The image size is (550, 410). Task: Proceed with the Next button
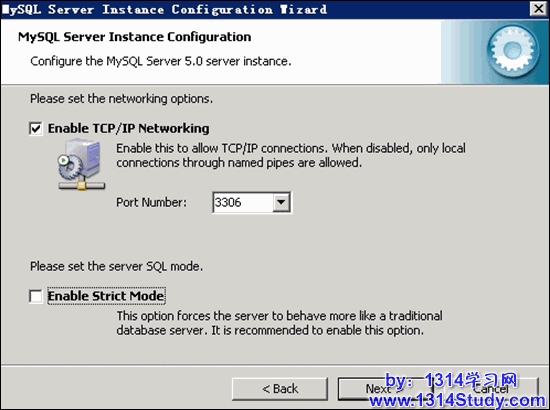coord(385,389)
